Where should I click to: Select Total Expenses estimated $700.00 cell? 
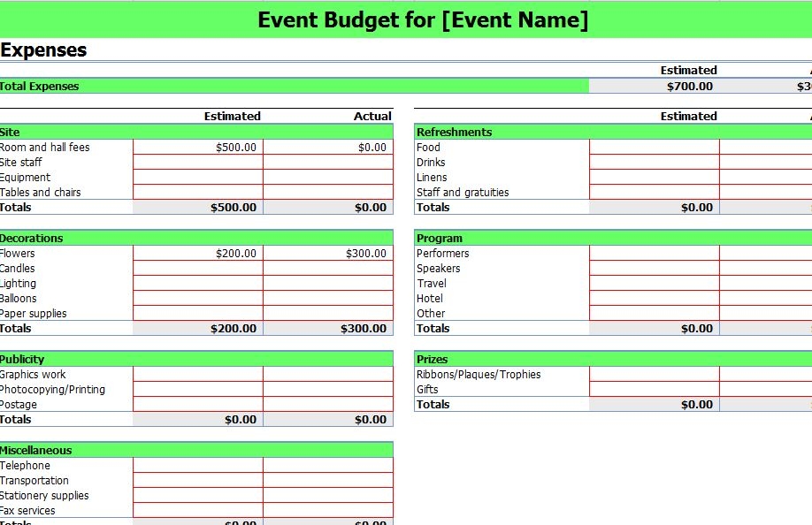654,87
